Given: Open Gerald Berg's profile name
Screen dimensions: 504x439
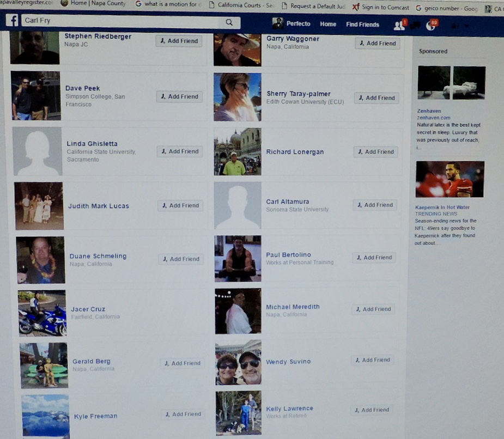Looking at the screenshot, I should (x=92, y=361).
